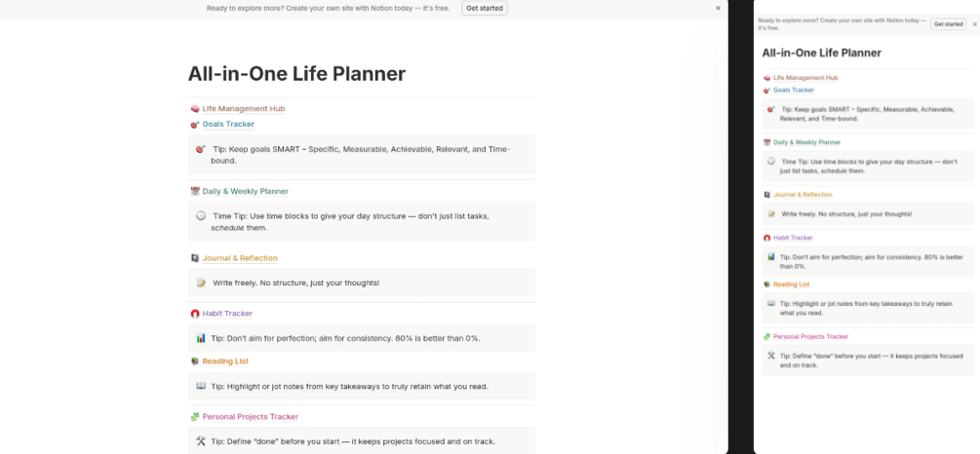980x454 pixels.
Task: Open Journal & Reflection in the narrow mobile view
Action: click(x=803, y=195)
